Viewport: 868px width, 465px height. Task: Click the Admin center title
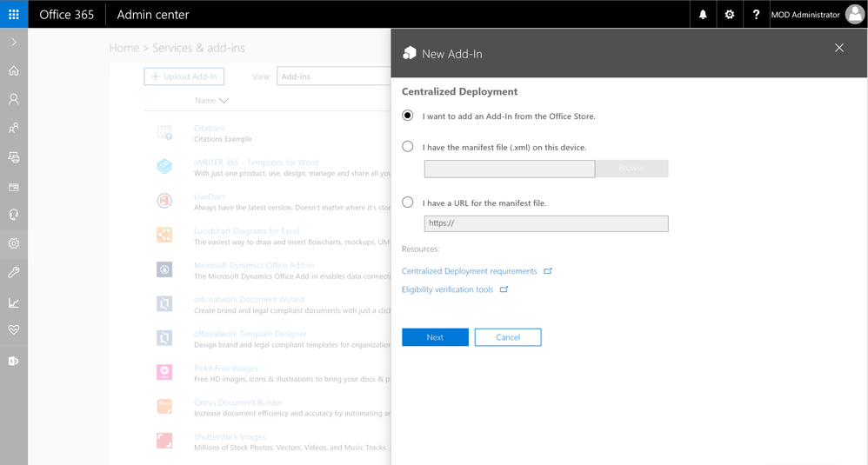coord(153,15)
